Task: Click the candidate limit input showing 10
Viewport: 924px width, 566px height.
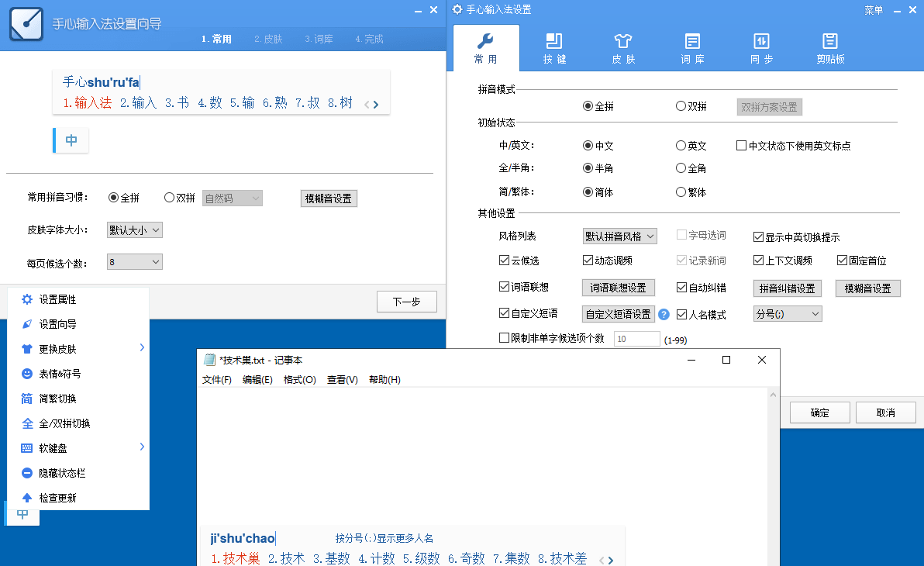Action: tap(636, 339)
